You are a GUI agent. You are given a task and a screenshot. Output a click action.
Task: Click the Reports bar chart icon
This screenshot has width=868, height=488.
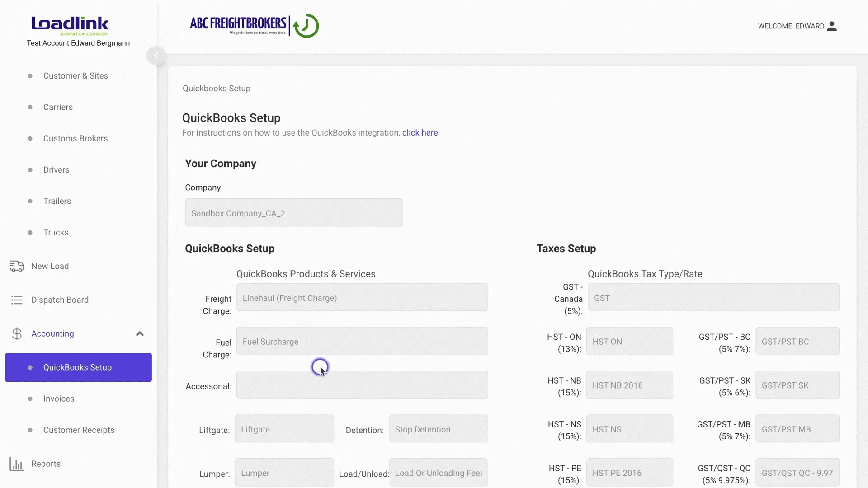(17, 464)
